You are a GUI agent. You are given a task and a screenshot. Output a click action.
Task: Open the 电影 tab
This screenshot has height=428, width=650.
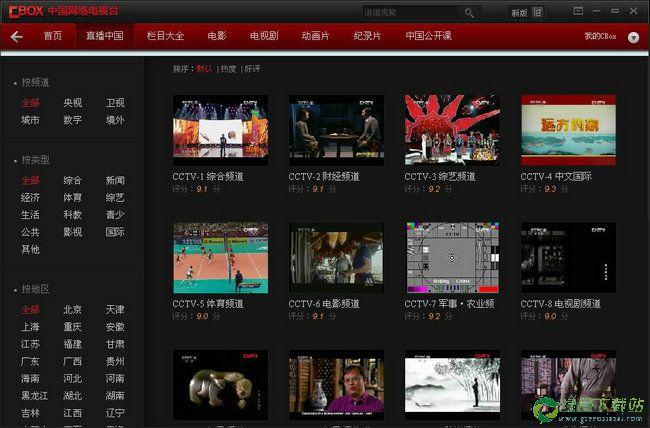coord(217,36)
